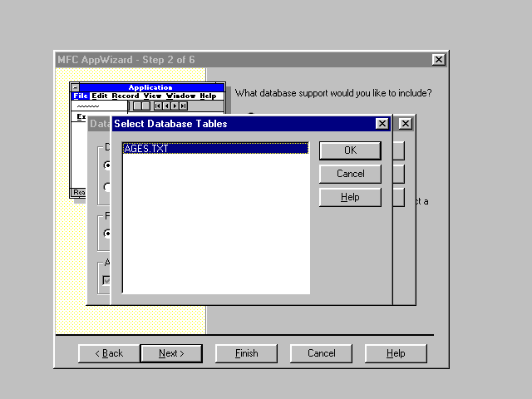Close the dialog behind Select Database Tables
532x399 pixels.
click(x=405, y=124)
